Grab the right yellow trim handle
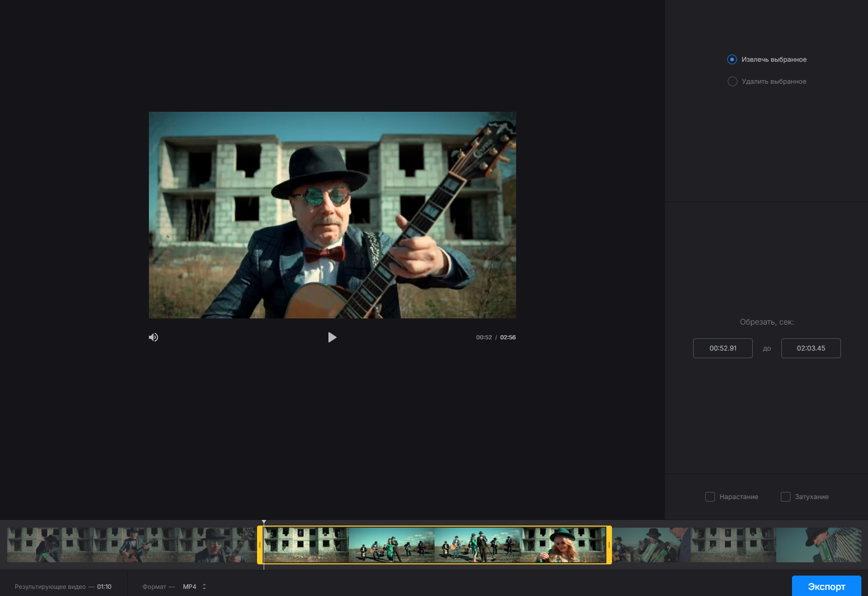 tap(609, 545)
